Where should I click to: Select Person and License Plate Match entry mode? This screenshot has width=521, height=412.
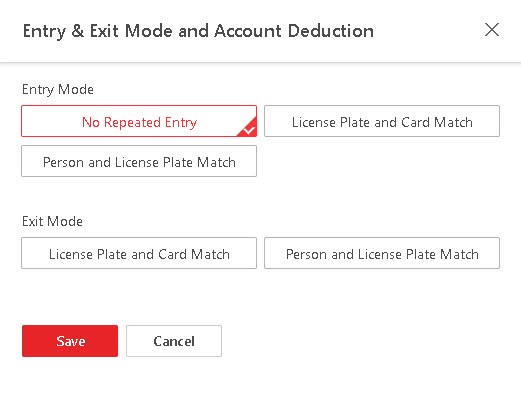[139, 161]
